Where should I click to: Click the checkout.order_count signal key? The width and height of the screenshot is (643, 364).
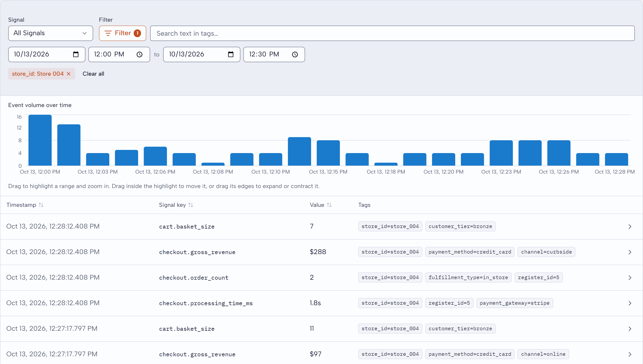tap(194, 277)
